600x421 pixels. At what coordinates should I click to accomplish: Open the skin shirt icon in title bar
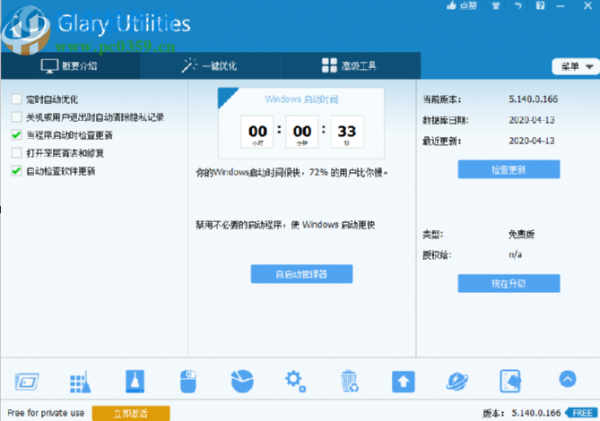click(496, 6)
